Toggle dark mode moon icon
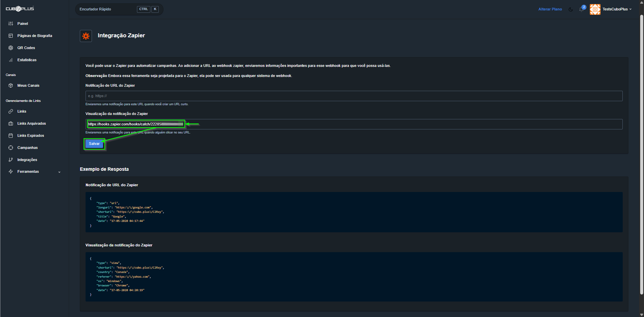 pyautogui.click(x=570, y=9)
